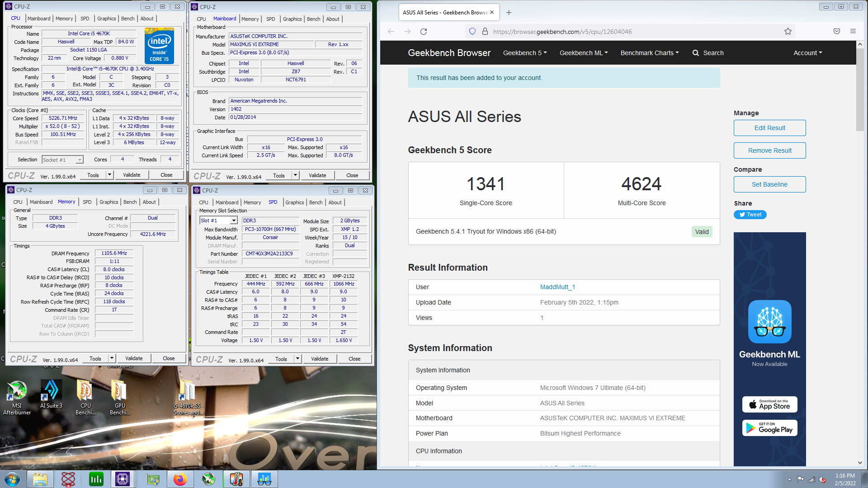
Task: Open the MaddMutt_1 user profile link
Action: [x=557, y=287]
